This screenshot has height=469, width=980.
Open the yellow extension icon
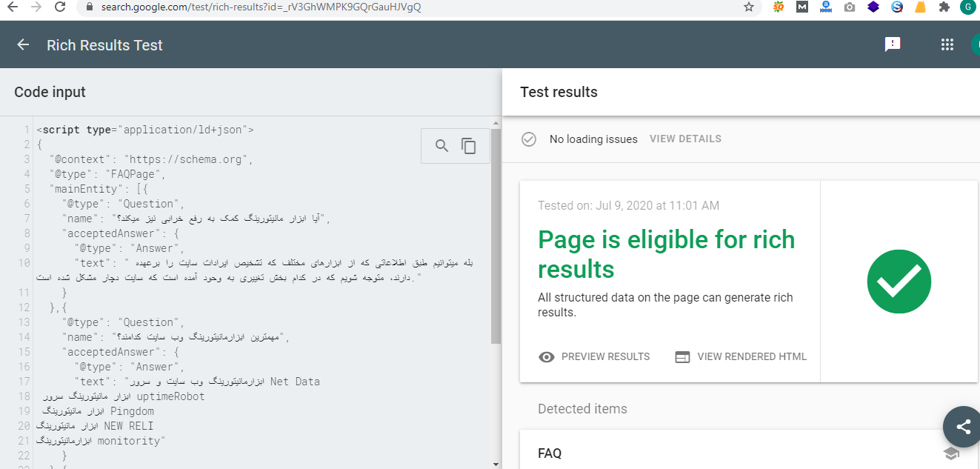pos(920,7)
